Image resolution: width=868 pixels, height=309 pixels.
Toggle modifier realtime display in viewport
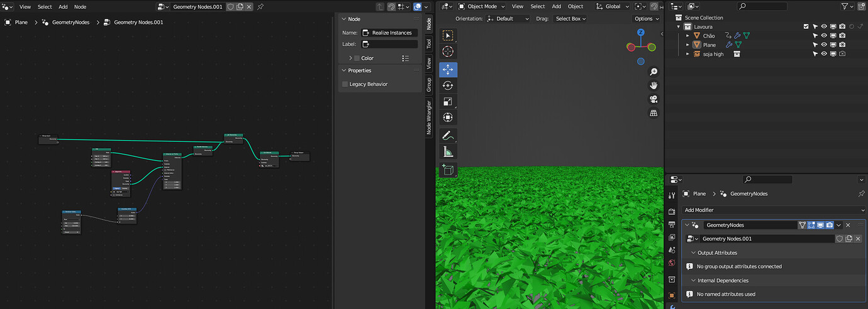point(821,225)
